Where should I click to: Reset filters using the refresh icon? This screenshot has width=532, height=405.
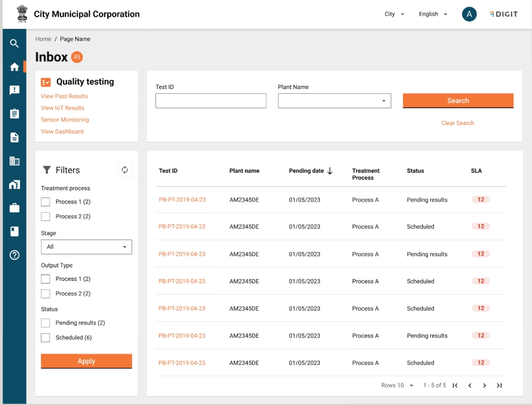125,170
